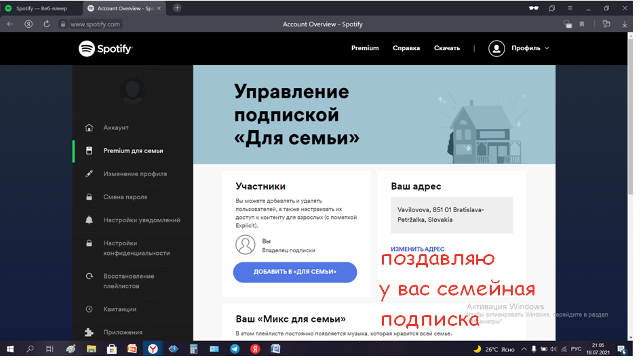Open the Аккаунт home icon in sidebar
Viewport: 643px width, 364px height.
click(89, 128)
